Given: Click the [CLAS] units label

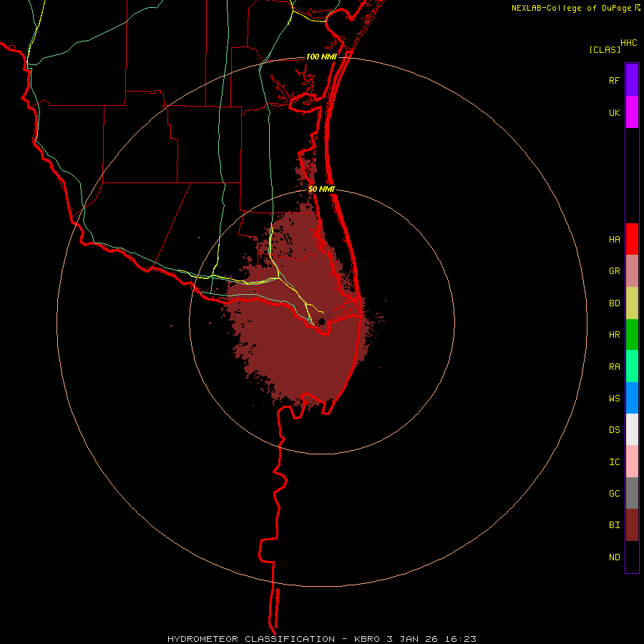Looking at the screenshot, I should [605, 49].
